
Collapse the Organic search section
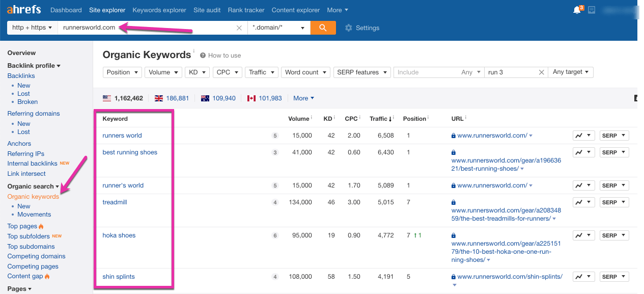tap(33, 186)
